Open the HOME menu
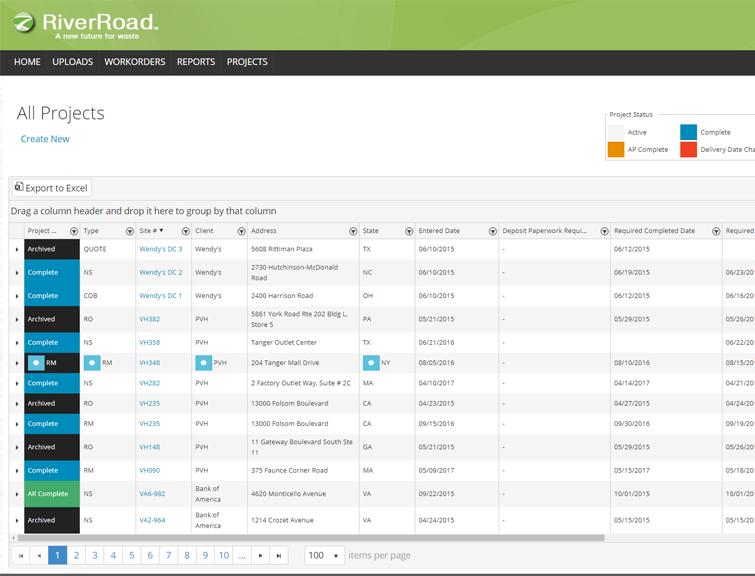755x576 pixels. [x=27, y=62]
